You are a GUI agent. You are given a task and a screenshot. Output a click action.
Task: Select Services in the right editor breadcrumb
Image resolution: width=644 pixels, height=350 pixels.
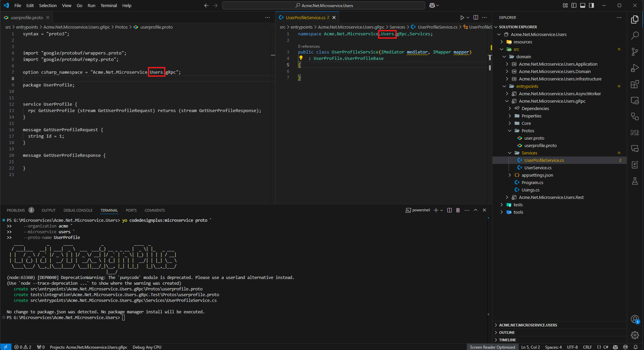[397, 27]
